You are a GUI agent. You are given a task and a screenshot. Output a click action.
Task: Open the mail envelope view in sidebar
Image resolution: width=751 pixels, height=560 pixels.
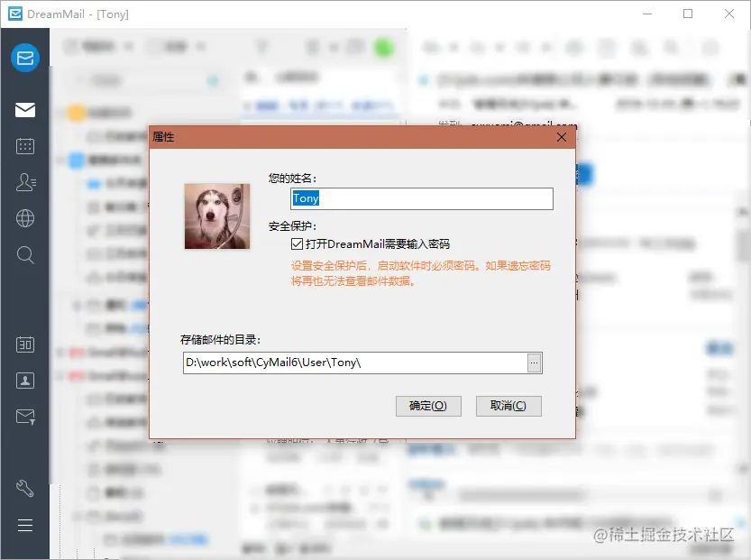pyautogui.click(x=25, y=110)
